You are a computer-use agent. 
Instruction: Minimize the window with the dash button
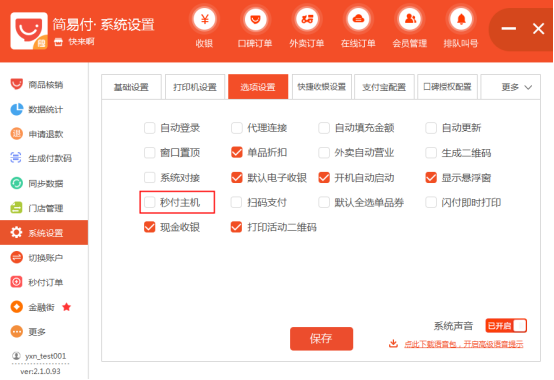coord(508,29)
